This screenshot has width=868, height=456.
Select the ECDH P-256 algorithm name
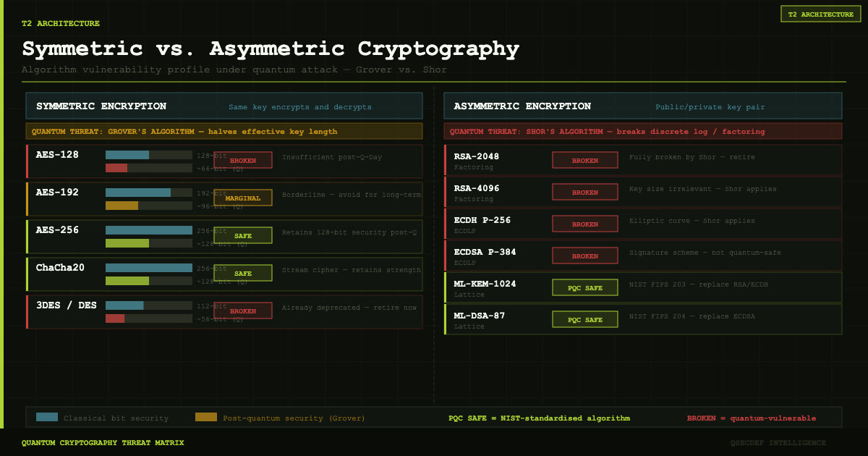[482, 220]
